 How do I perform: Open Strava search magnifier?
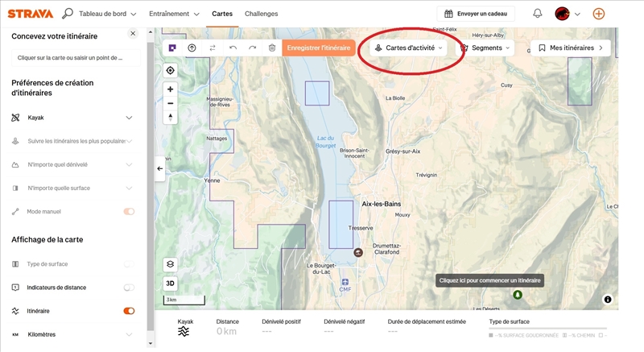(67, 14)
